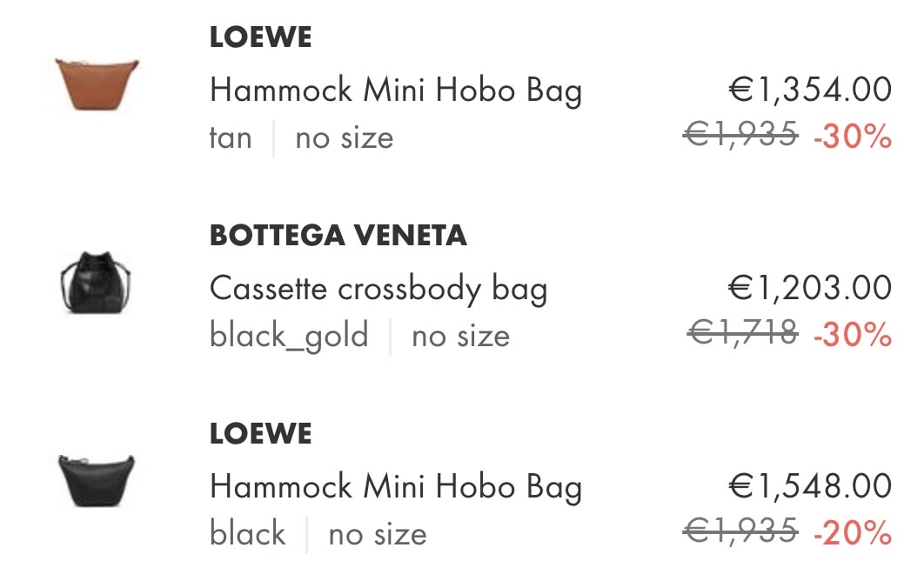The image size is (924, 581).
Task: Open the Bottega Veneta bag thumbnail image
Action: pyautogui.click(x=96, y=282)
